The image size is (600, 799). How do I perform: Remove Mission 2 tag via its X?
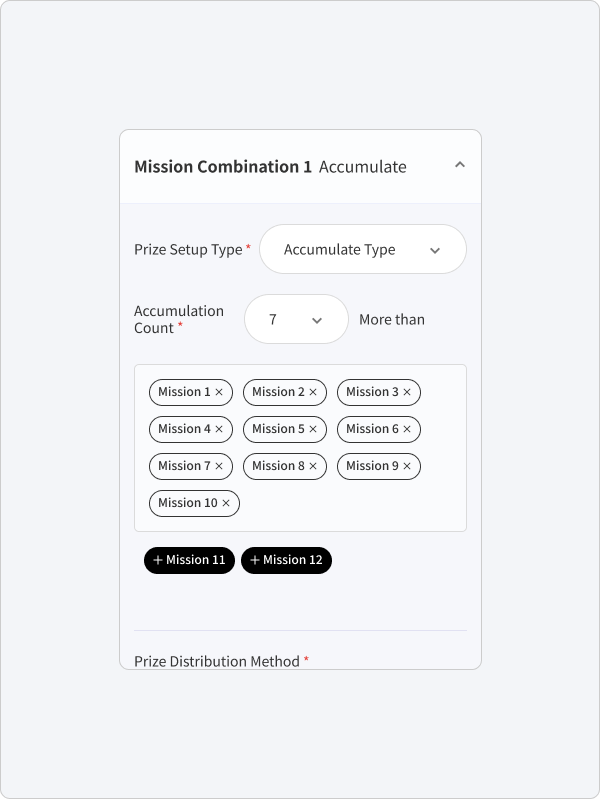pos(313,392)
